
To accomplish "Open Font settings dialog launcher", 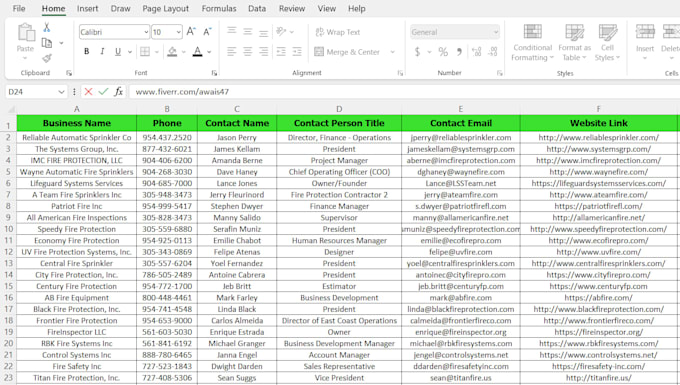I will (x=214, y=73).
